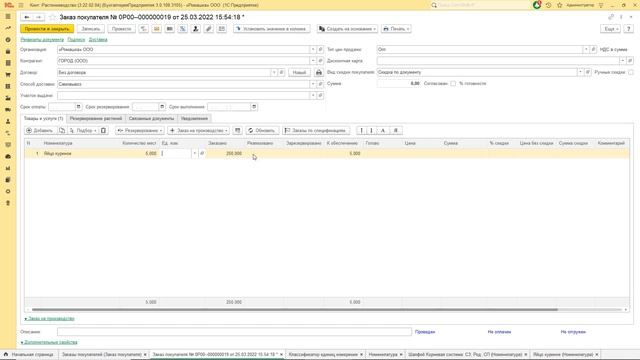
Task: Expand the Контрагент field dropdown
Action: coord(313,61)
